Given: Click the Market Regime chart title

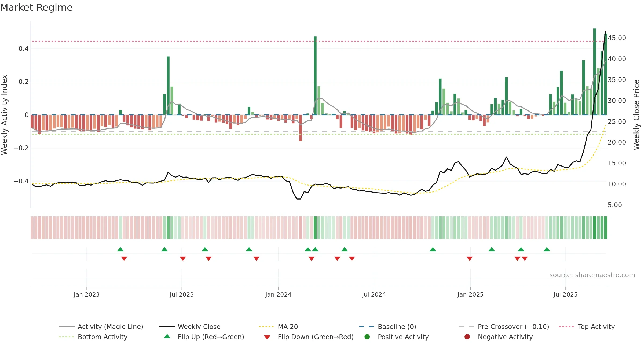Looking at the screenshot, I should click(36, 8).
